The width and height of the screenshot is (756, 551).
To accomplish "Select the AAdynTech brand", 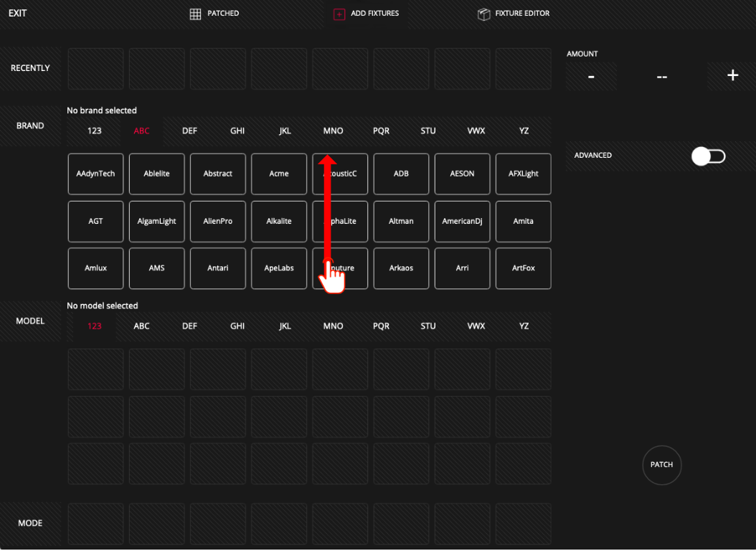I will coord(95,174).
